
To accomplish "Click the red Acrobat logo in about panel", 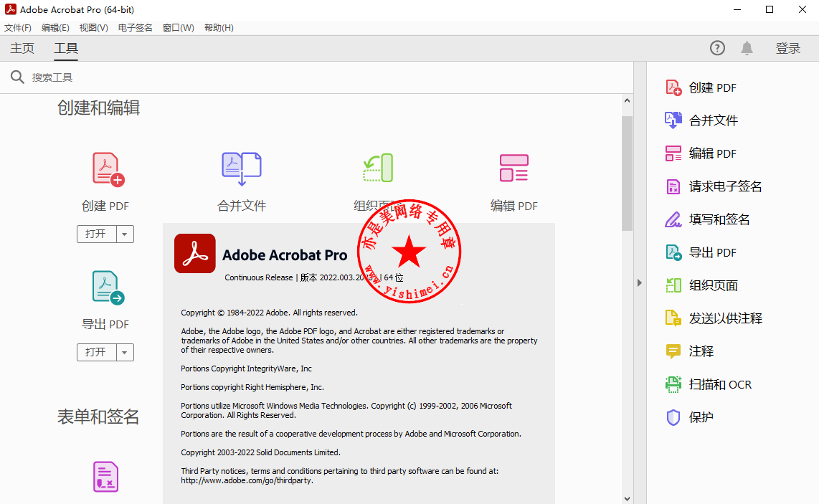I will coord(195,253).
